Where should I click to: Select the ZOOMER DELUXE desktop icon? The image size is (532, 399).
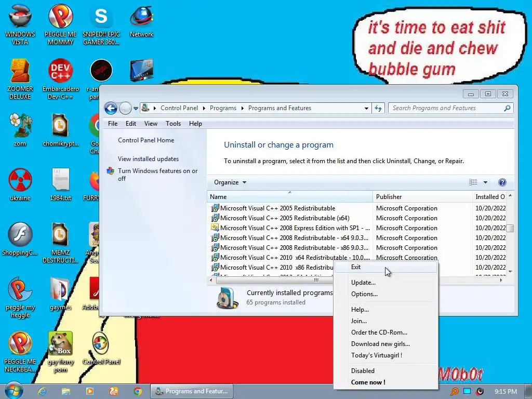tap(20, 79)
